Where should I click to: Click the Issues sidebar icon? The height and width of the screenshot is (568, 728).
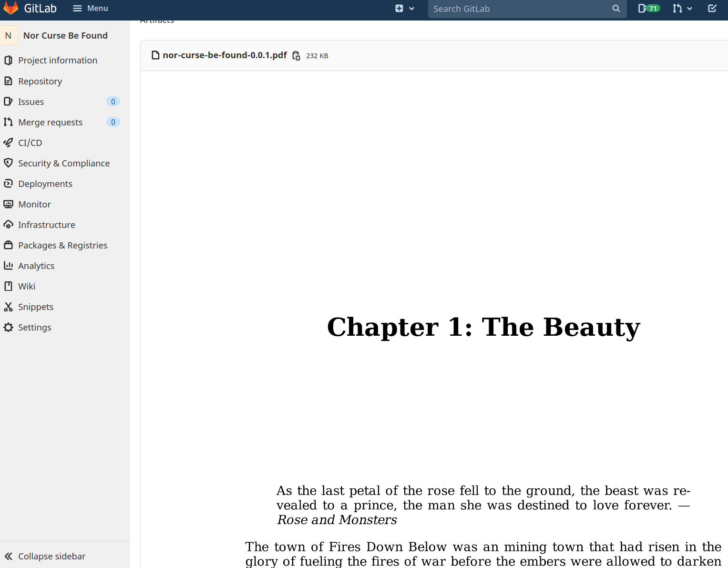pos(8,102)
